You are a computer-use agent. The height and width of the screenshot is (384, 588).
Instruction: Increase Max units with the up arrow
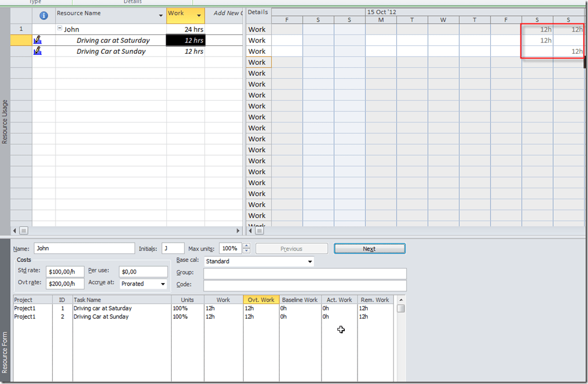(x=247, y=246)
